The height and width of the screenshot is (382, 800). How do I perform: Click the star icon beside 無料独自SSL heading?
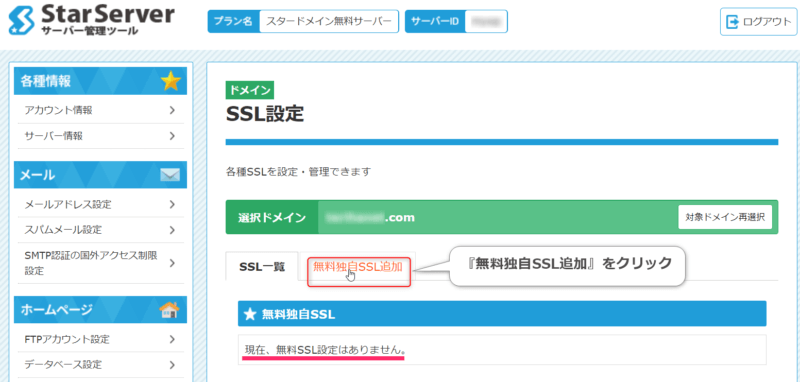tap(250, 314)
